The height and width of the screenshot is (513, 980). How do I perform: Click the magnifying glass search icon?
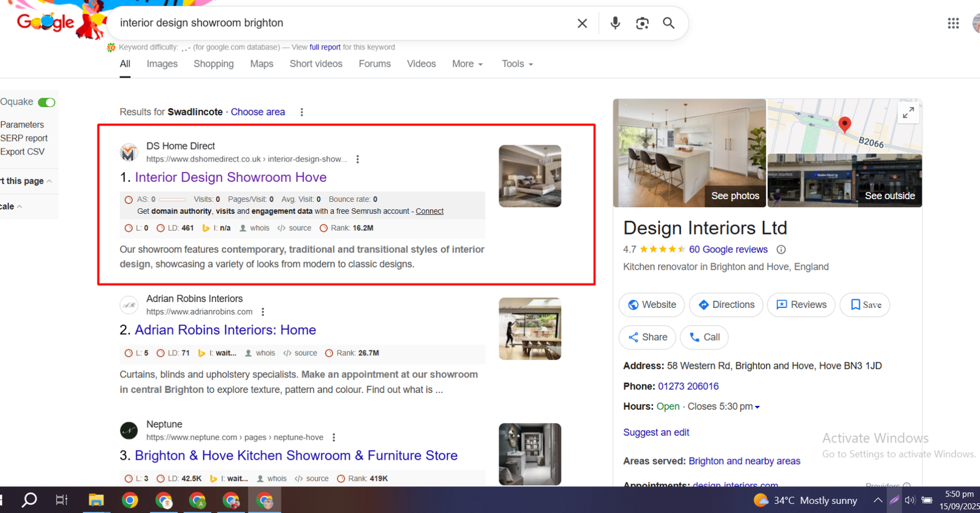tap(669, 23)
